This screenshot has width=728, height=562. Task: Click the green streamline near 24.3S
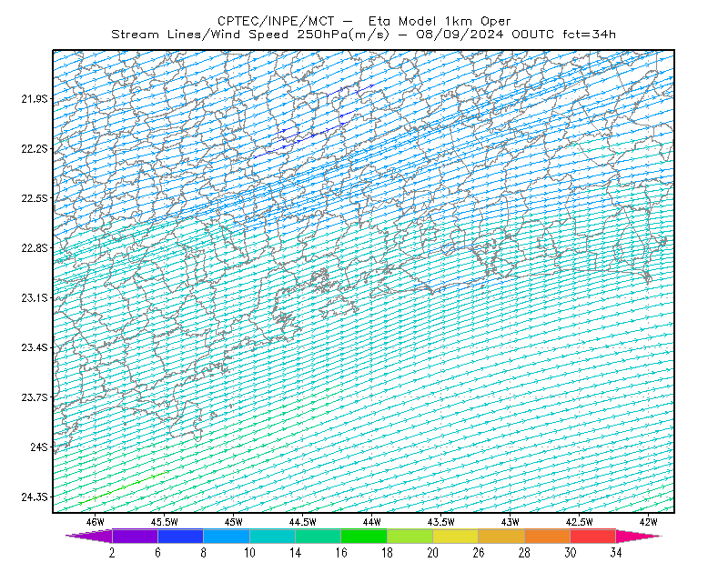point(124,487)
